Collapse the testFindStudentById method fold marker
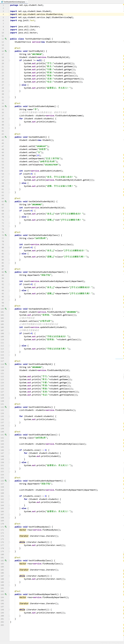Image resolution: width=124 pixels, height=644 pixels. point(9,364)
